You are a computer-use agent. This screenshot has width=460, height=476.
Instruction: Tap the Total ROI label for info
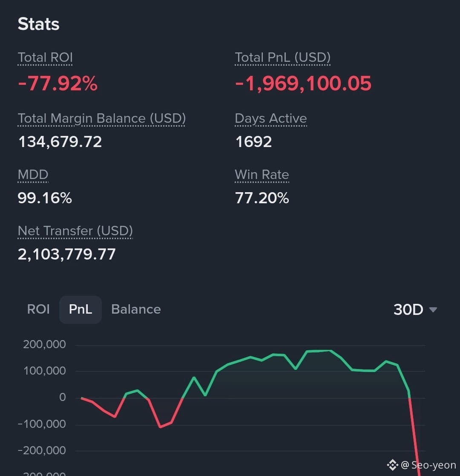tap(45, 58)
